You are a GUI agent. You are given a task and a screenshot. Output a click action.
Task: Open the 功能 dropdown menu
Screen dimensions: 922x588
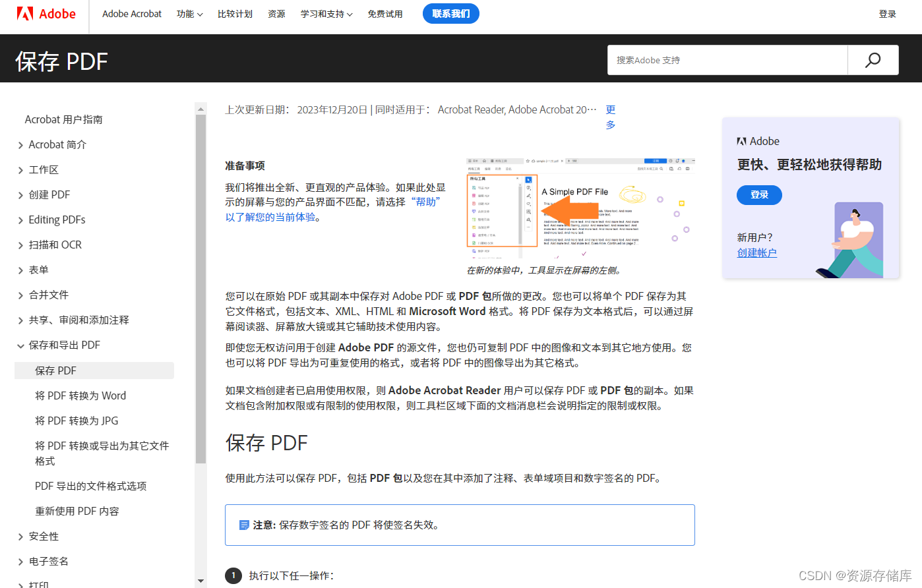pyautogui.click(x=189, y=13)
